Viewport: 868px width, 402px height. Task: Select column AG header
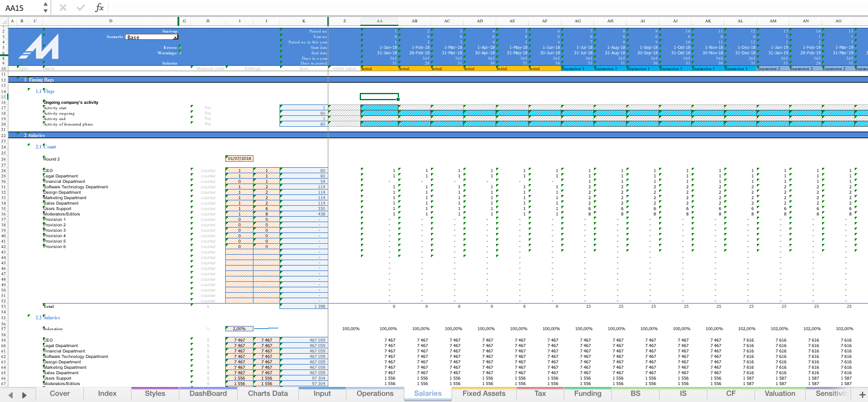[578, 21]
